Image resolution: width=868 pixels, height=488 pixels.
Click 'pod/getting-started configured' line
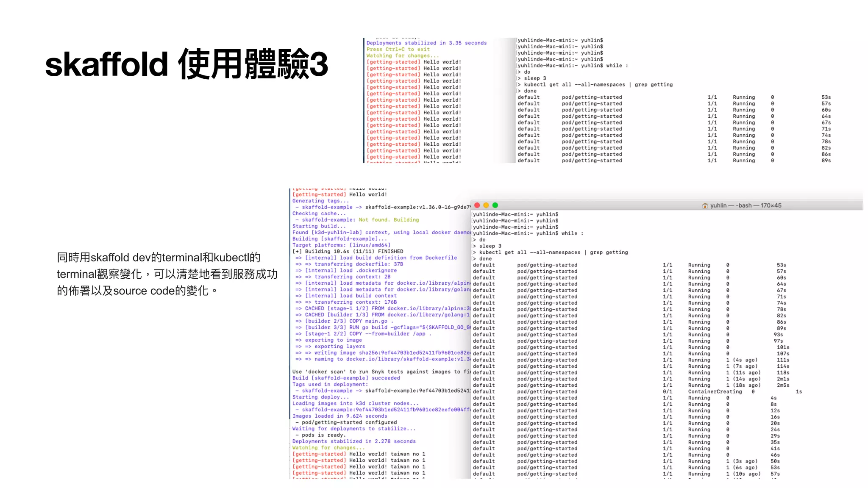point(346,422)
